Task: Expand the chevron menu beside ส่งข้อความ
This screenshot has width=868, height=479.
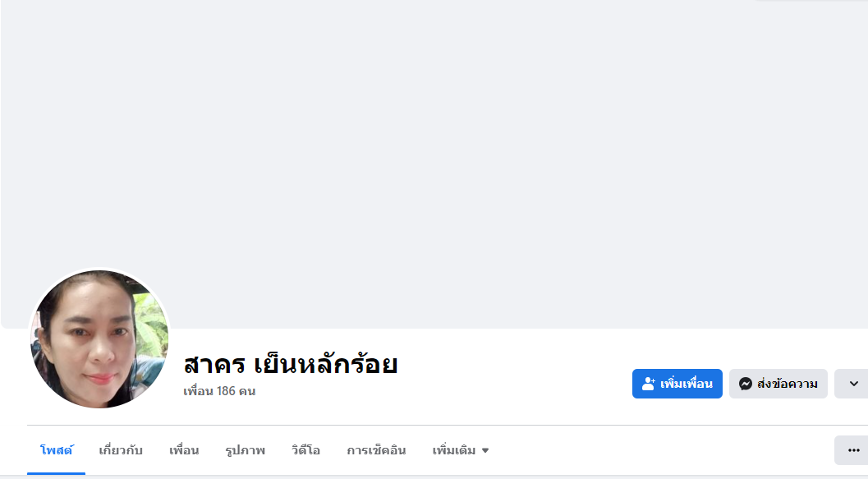Action: click(x=853, y=384)
